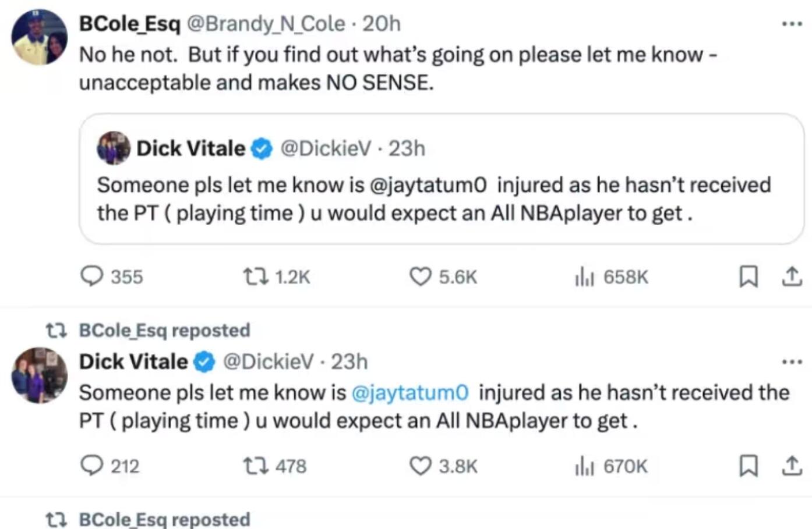Viewport: 812px width, 529px height.
Task: Repost Dick Vitale's tweet showing 478 reposts
Action: point(256,466)
